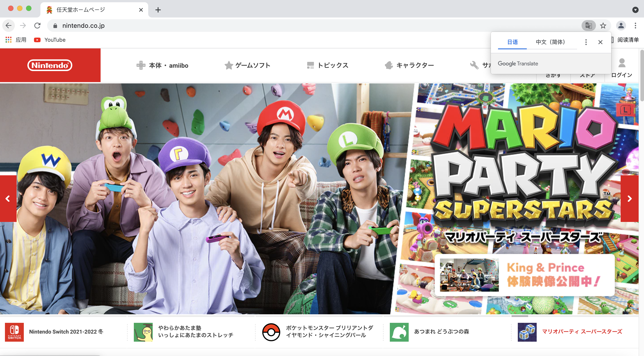Viewport: 644px width, 356px height.
Task: Advance carousel with the right arrow button
Action: coord(629,199)
